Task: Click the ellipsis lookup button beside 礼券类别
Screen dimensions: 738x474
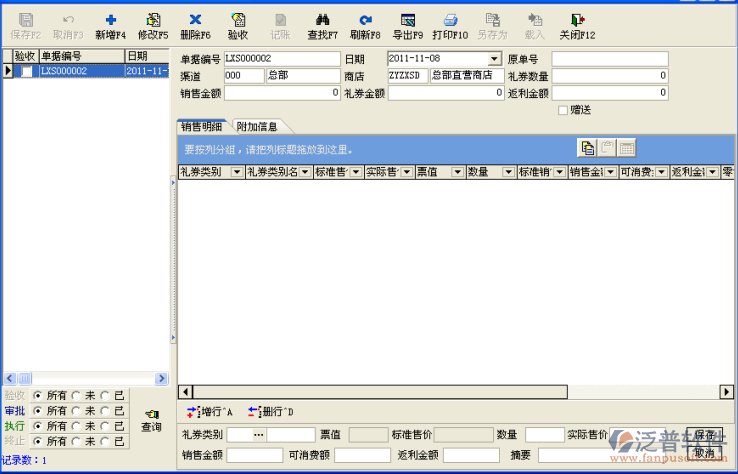Action: coord(258,435)
